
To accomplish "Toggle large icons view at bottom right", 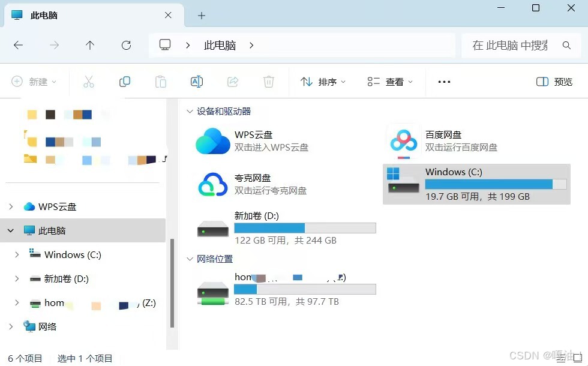I will tap(577, 358).
